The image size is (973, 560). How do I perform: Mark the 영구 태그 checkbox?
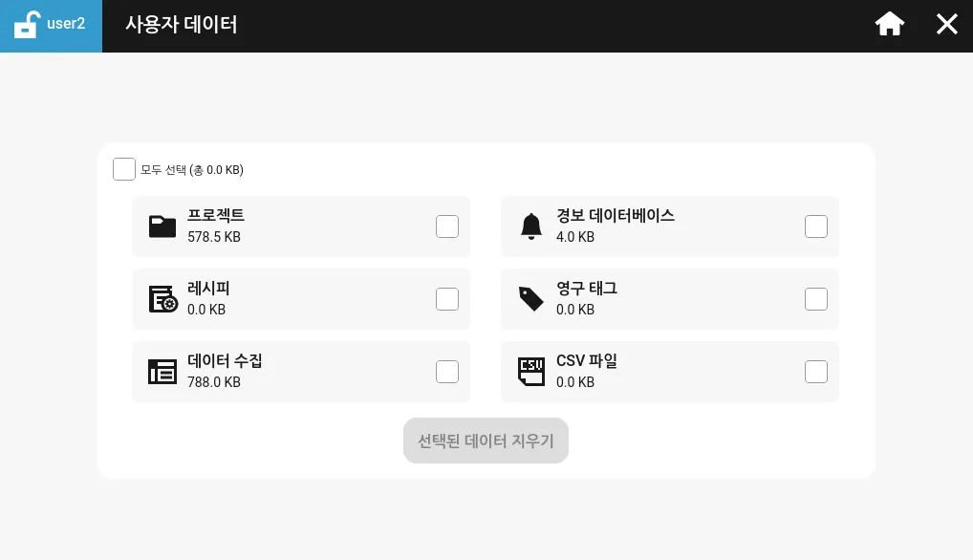coord(816,299)
